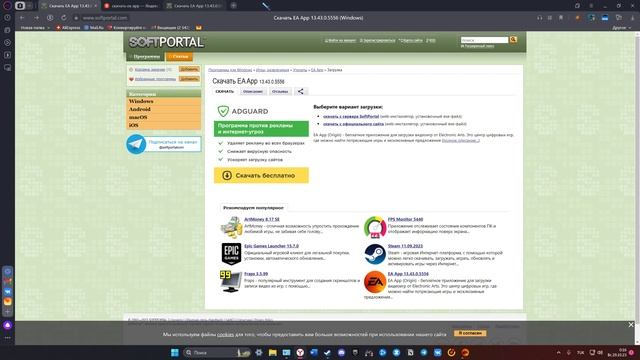This screenshot has height=360, width=640.
Task: Open VK from the taskbar
Action: pos(438,353)
